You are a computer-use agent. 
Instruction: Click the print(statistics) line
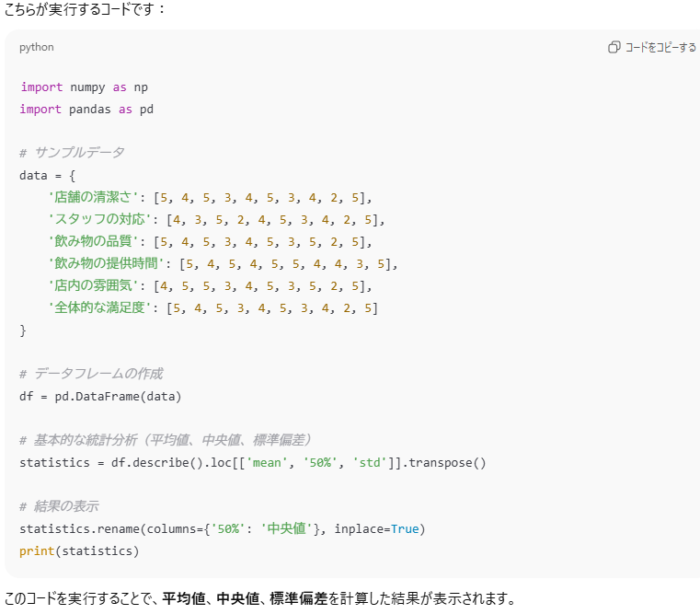78,550
